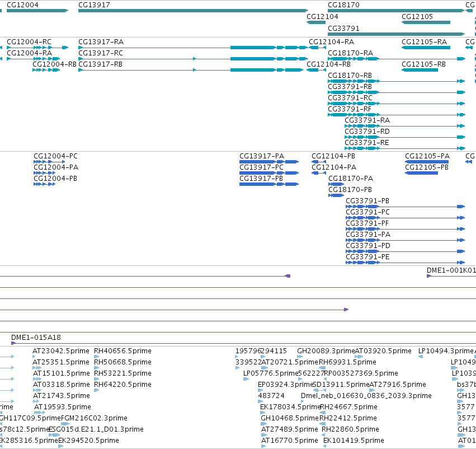The width and height of the screenshot is (476, 449).
Task: Select EST RH64220.5prime
Action: pos(122,385)
